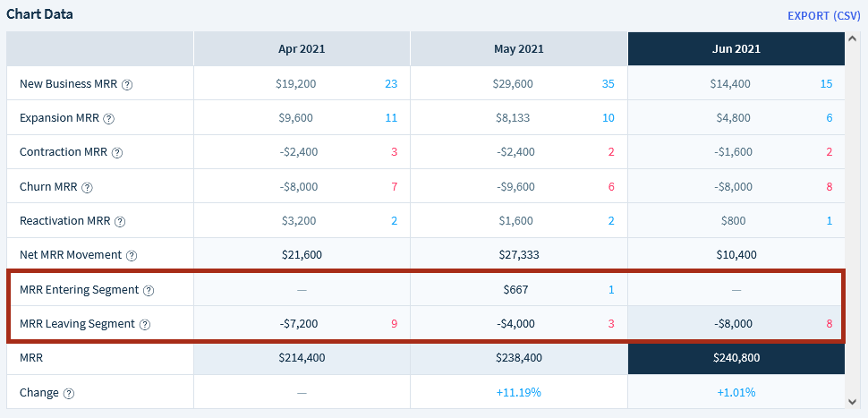The height and width of the screenshot is (418, 868).
Task: Open help icon next to MRR Leaving Segment
Action: (144, 324)
